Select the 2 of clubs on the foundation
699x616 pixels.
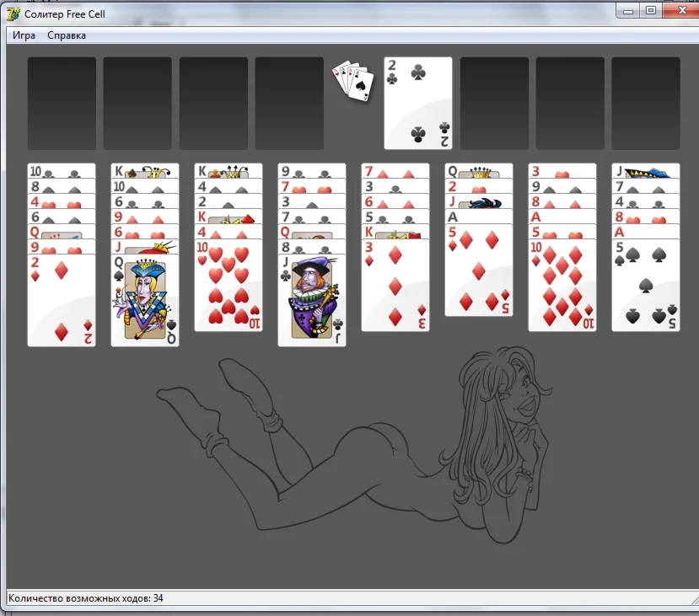(x=418, y=103)
